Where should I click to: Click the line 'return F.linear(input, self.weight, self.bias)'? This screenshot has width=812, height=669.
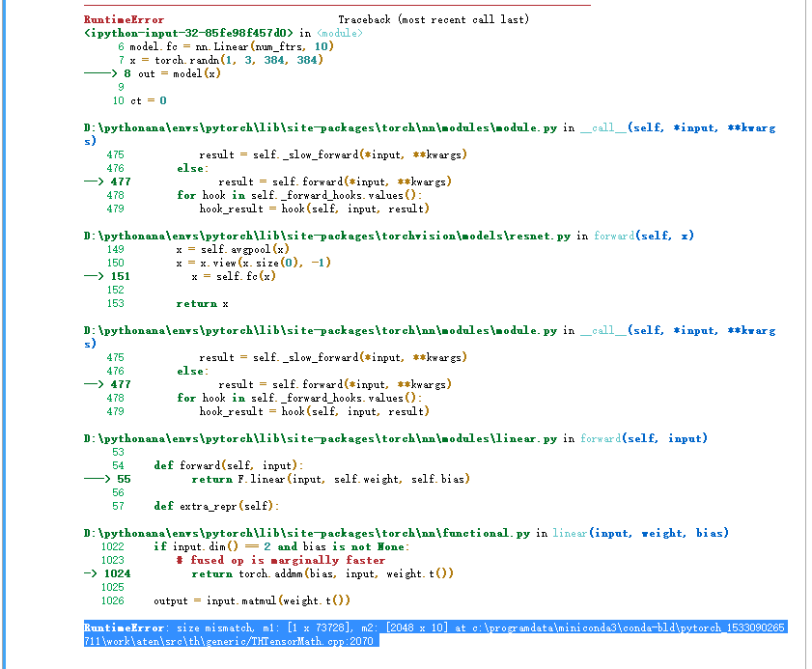point(316,479)
